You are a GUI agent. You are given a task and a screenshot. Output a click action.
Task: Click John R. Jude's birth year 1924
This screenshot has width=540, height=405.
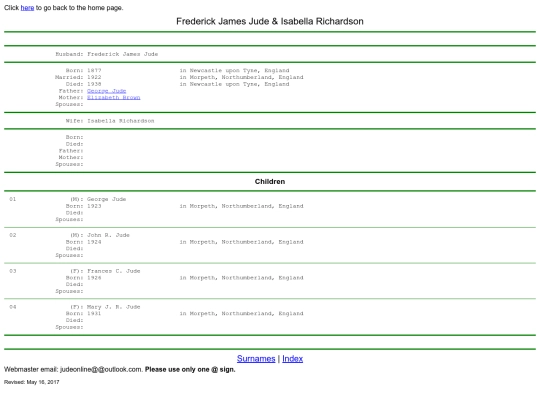94,242
